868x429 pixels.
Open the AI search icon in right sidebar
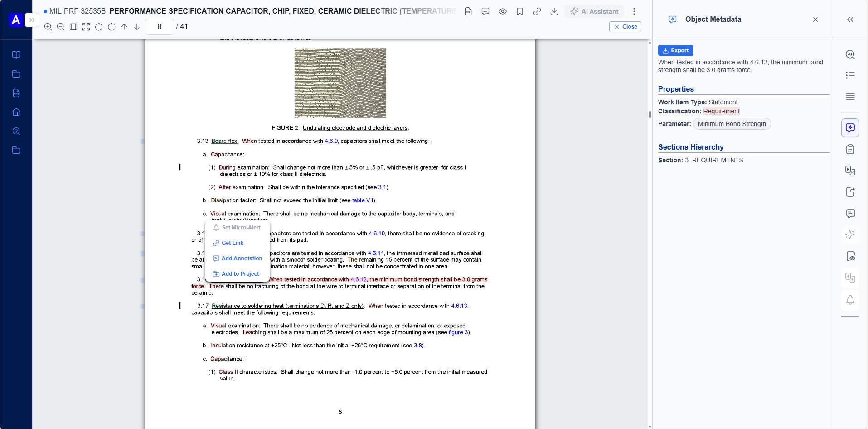click(x=851, y=54)
